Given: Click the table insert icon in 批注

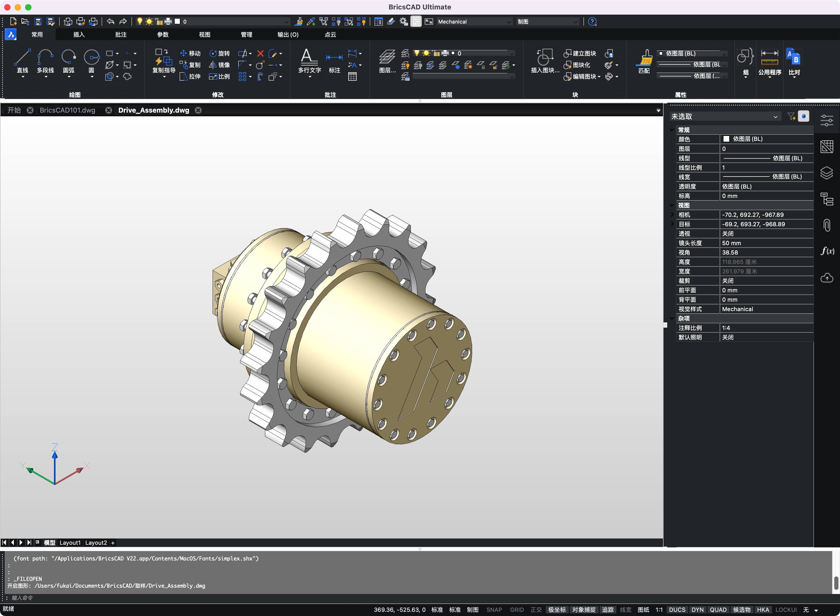Looking at the screenshot, I should point(352,77).
